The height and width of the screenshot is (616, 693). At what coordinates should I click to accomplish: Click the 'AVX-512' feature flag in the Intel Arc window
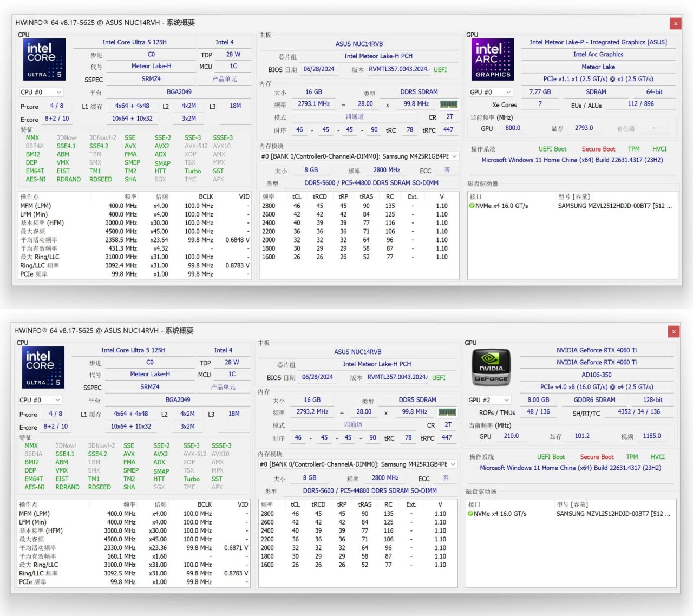196,146
